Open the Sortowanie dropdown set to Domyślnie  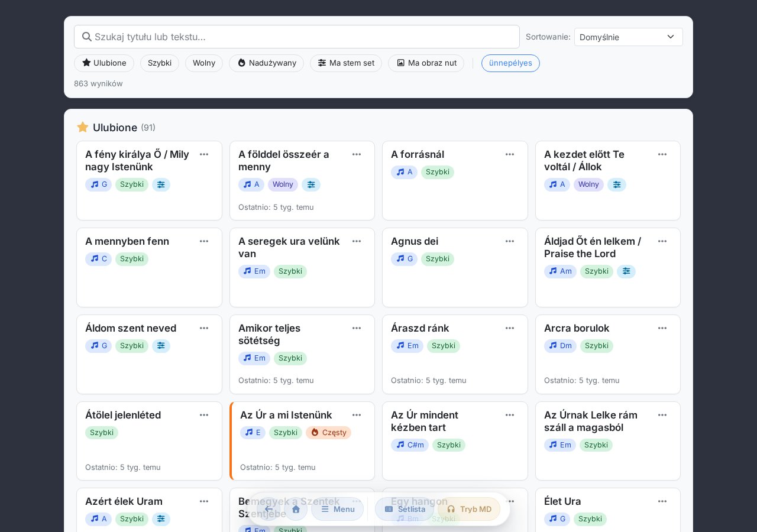[x=629, y=37]
